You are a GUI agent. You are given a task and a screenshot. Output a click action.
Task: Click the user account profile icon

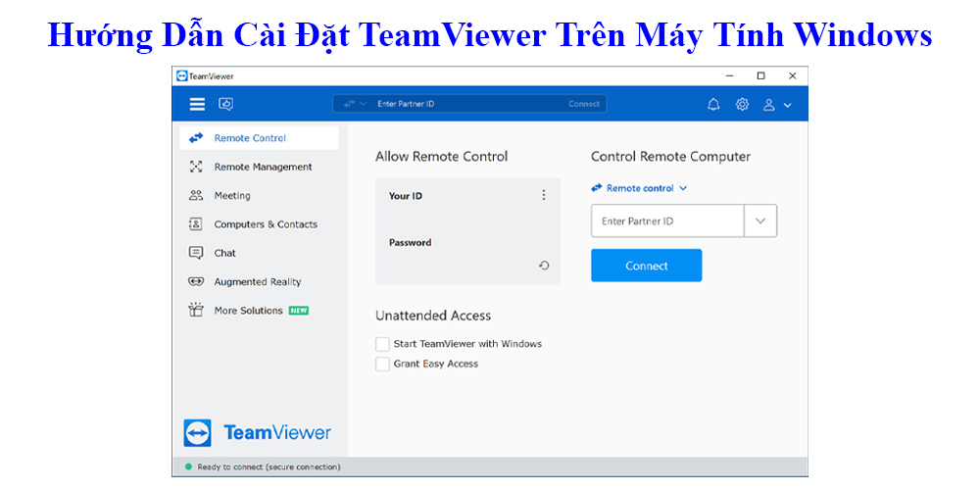769,105
